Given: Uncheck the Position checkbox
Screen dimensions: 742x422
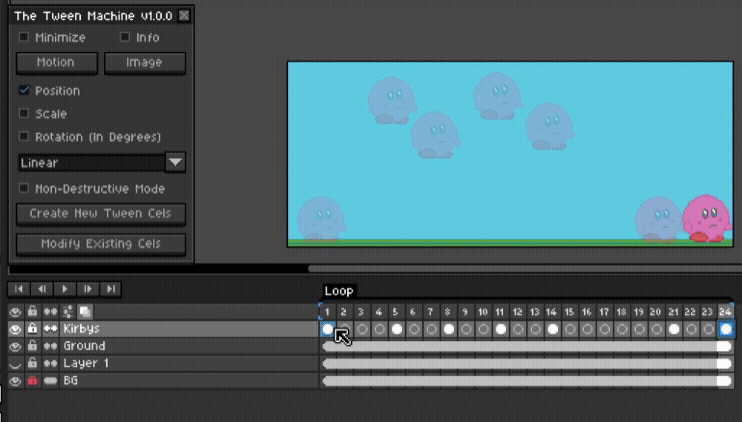Looking at the screenshot, I should click(x=24, y=90).
